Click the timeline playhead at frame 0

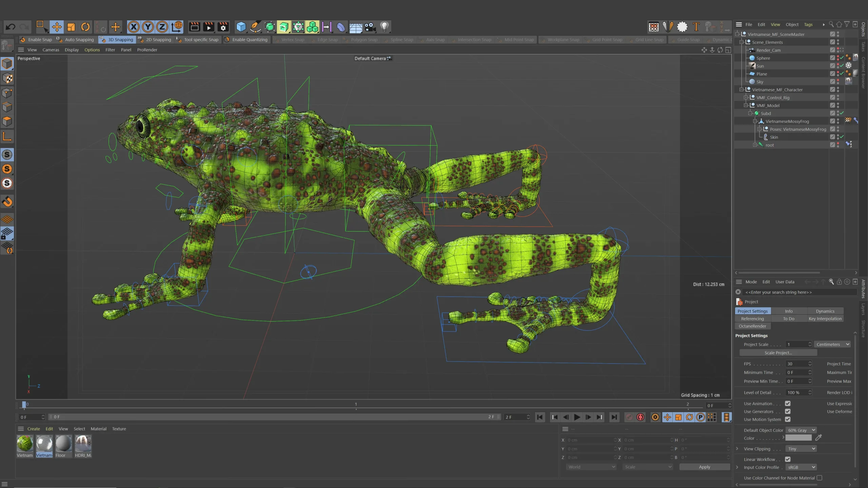pos(24,404)
